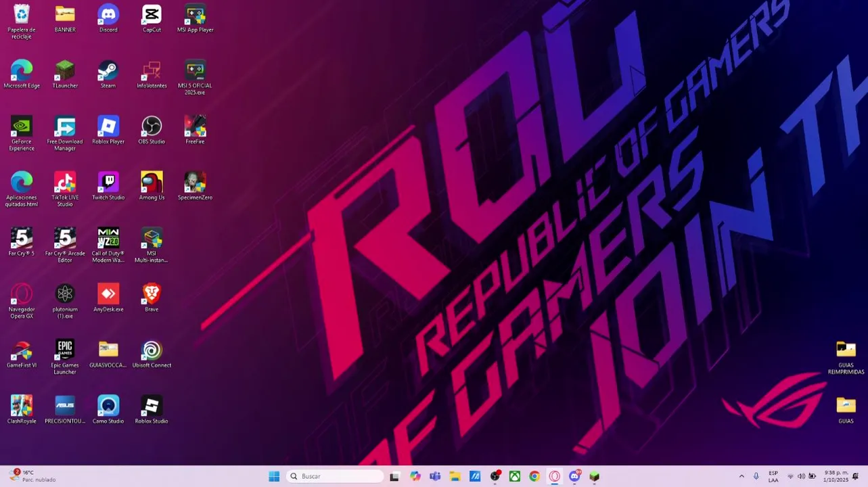868x487 pixels.
Task: Show hidden system tray icons
Action: [741, 476]
